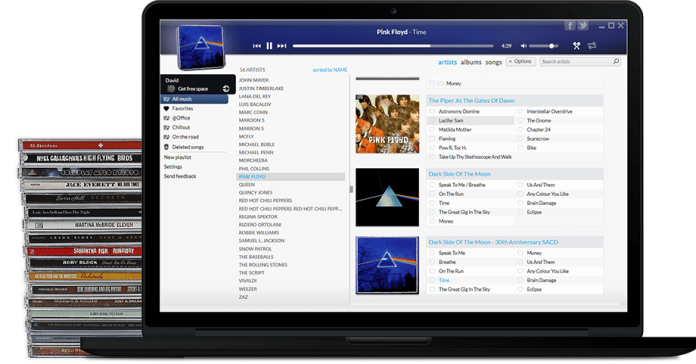Play The Great Gig In The Sky under Dark Side Of The Moon

point(464,212)
